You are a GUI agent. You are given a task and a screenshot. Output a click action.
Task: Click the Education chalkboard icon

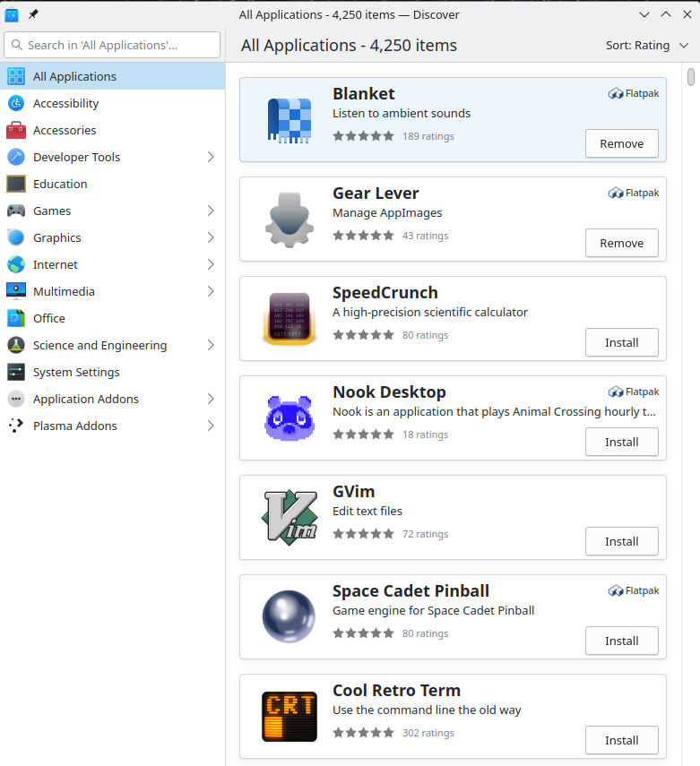point(16,184)
